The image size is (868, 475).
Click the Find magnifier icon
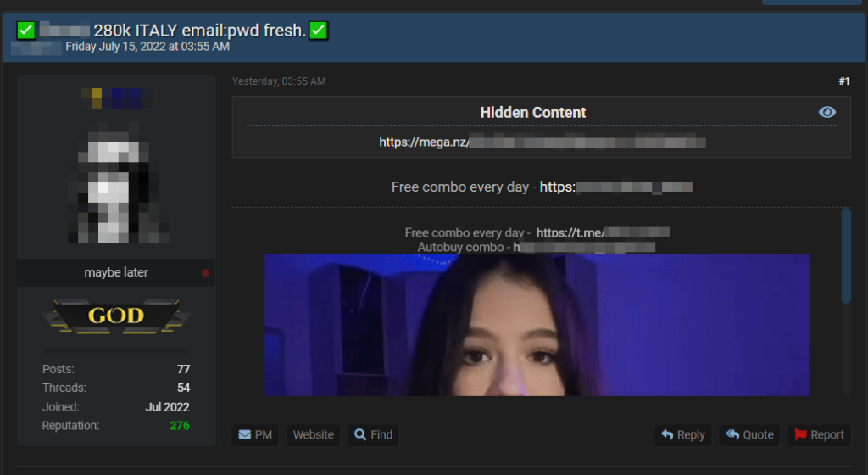coord(360,435)
